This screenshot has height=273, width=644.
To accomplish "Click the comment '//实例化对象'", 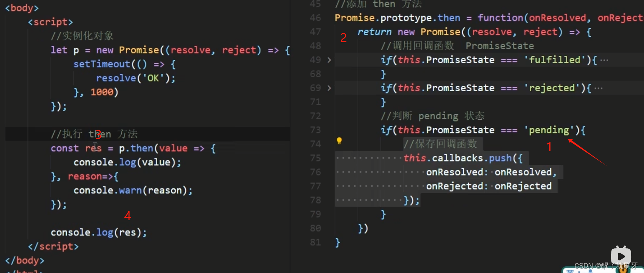I will point(82,36).
